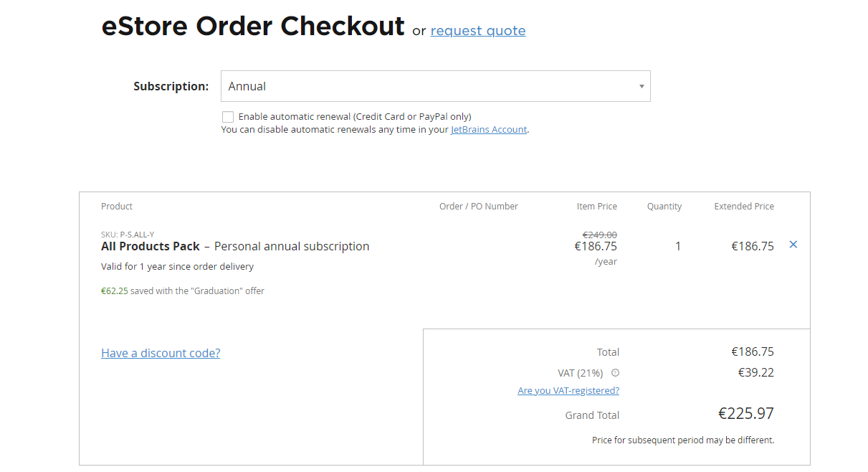This screenshot has height=472, width=868.
Task: Click the quantity value 1
Action: (678, 246)
